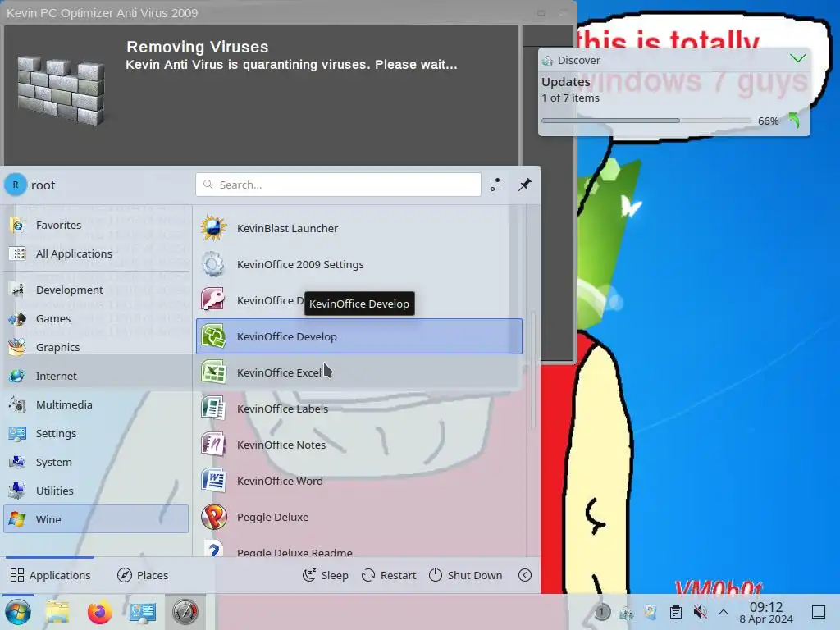Focus the launcher Search field
This screenshot has height=630, width=840.
coord(338,185)
